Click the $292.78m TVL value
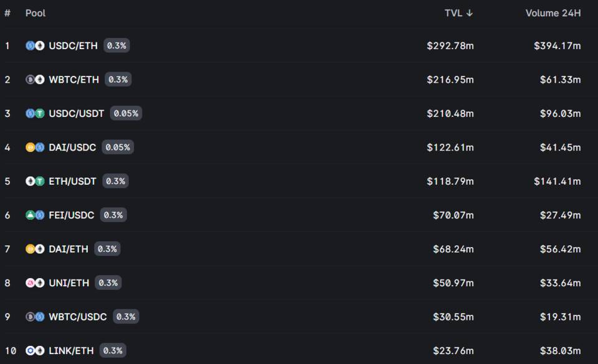Screen dimensions: 598x364 tap(450, 45)
